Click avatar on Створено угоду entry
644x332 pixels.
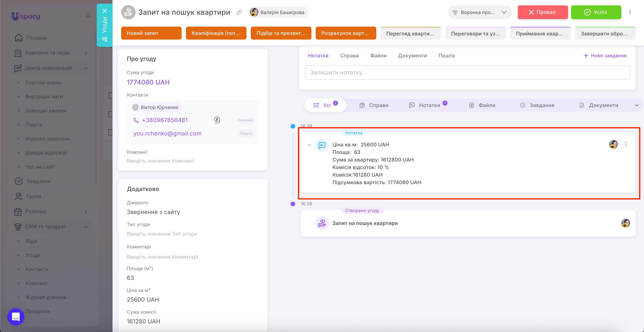[625, 223]
